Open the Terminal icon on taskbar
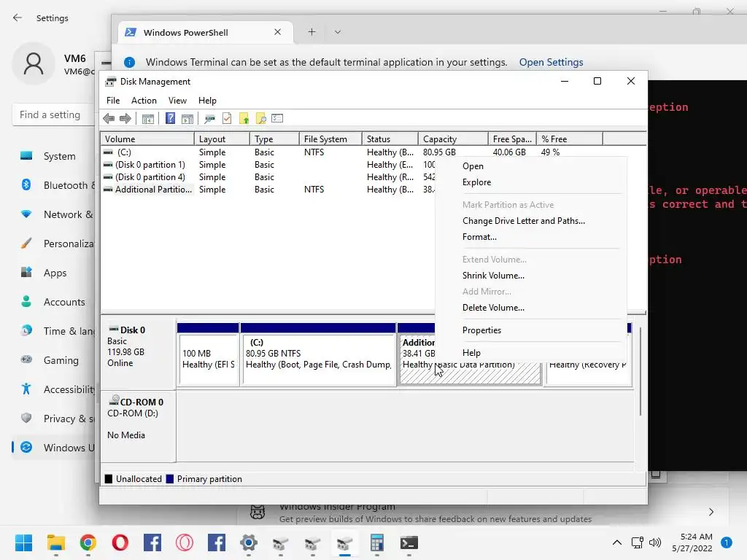Viewport: 747px width, 560px height. (x=409, y=542)
